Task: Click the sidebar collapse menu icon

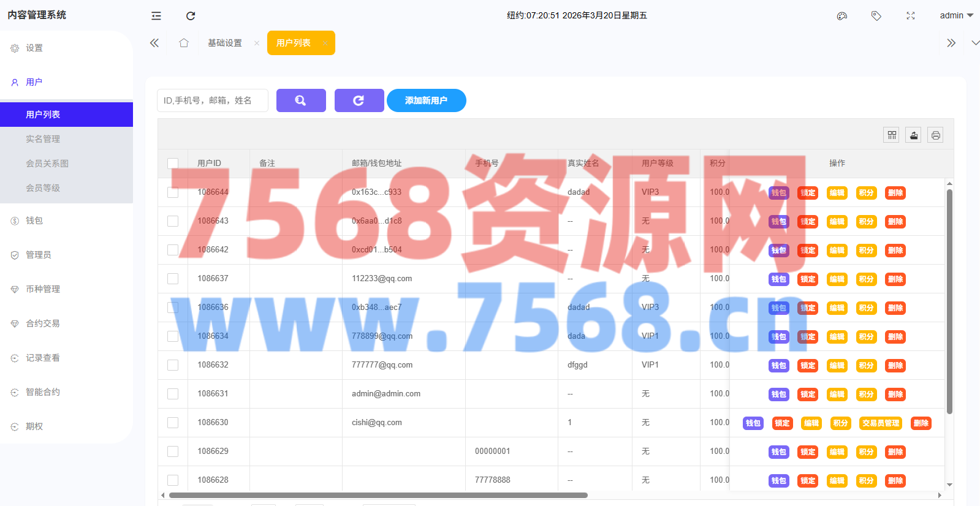Action: tap(156, 16)
